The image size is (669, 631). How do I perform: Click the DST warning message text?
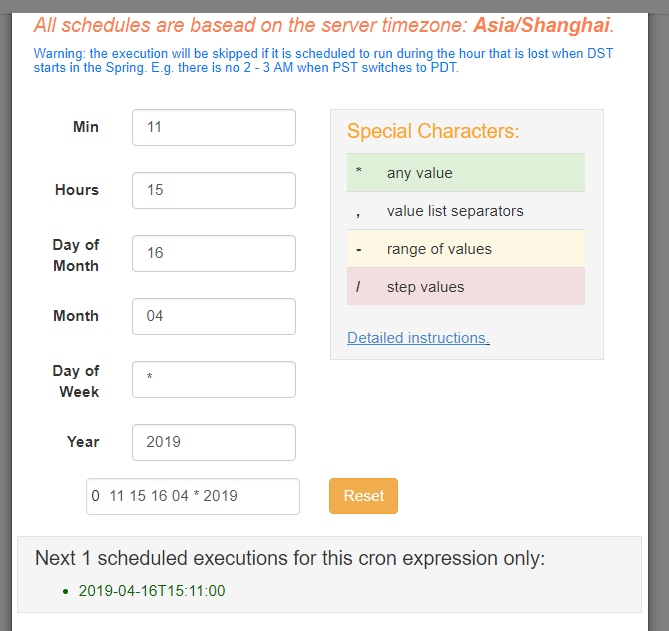323,61
